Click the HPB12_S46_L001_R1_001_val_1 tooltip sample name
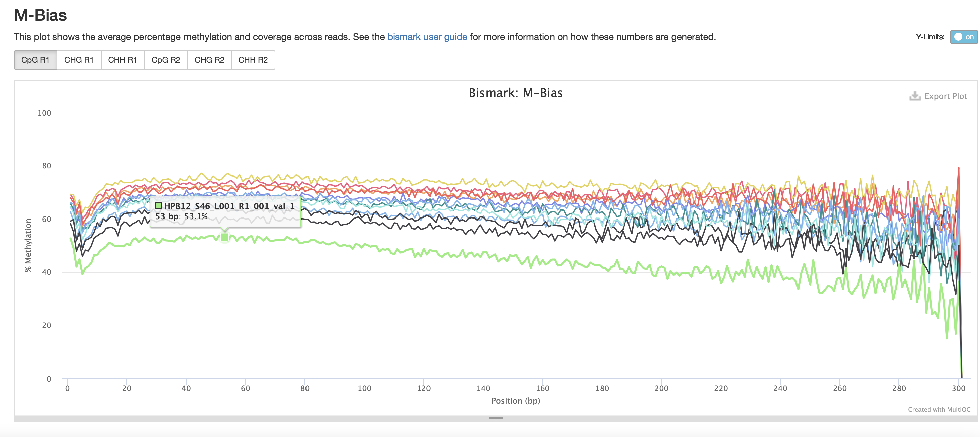 click(229, 206)
